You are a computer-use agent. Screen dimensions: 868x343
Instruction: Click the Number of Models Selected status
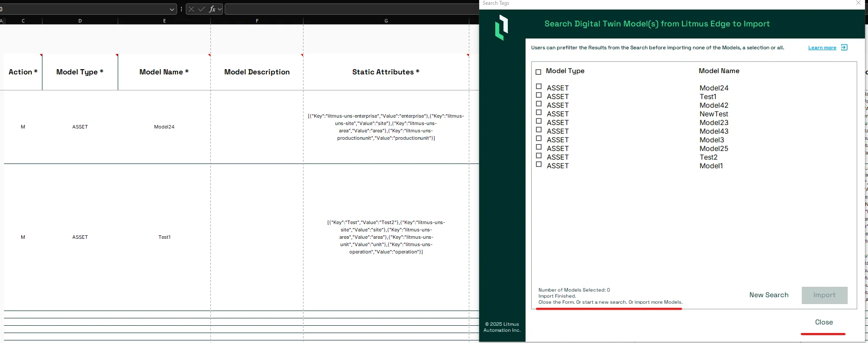click(x=574, y=290)
